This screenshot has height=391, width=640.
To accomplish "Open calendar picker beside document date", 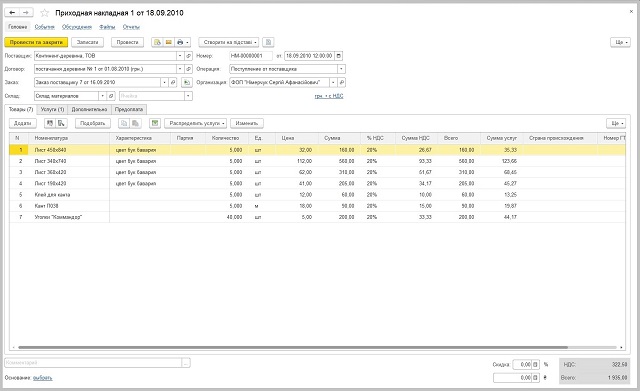I will 338,56.
